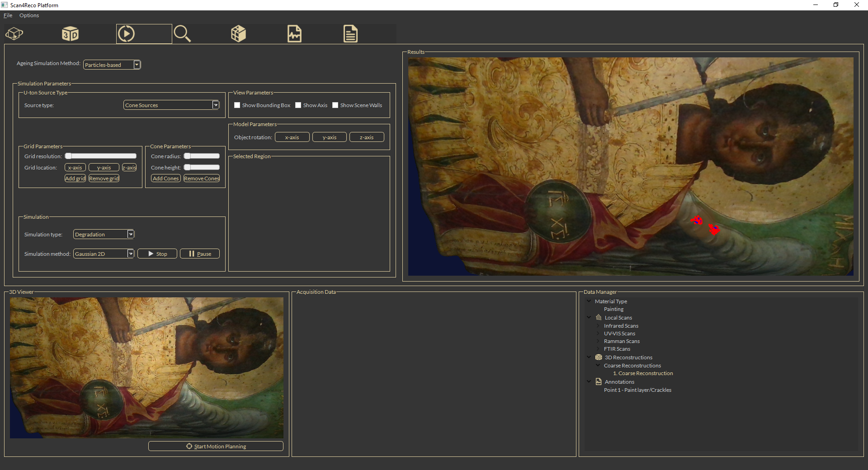This screenshot has width=868, height=470.
Task: Select FTIR Scans in Data Manager
Action: (x=617, y=349)
